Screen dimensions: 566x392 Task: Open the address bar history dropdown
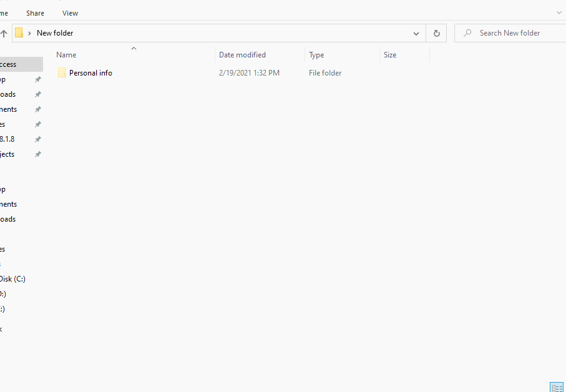tap(416, 33)
